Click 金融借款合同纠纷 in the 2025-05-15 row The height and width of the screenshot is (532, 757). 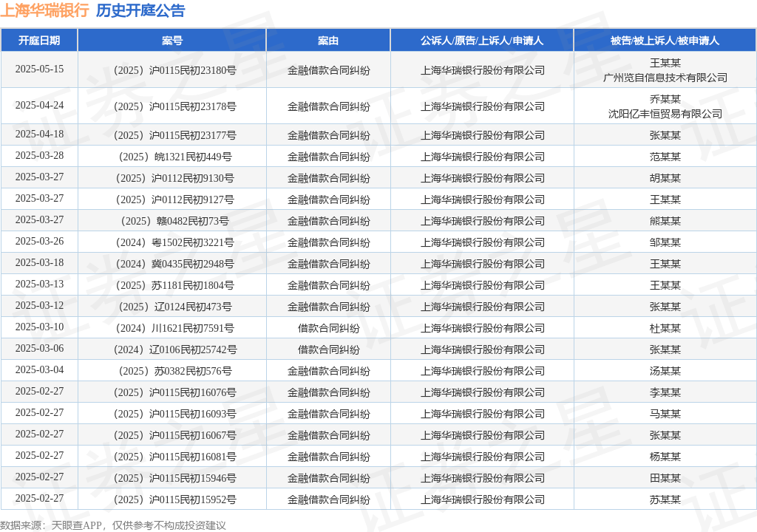[x=328, y=70]
